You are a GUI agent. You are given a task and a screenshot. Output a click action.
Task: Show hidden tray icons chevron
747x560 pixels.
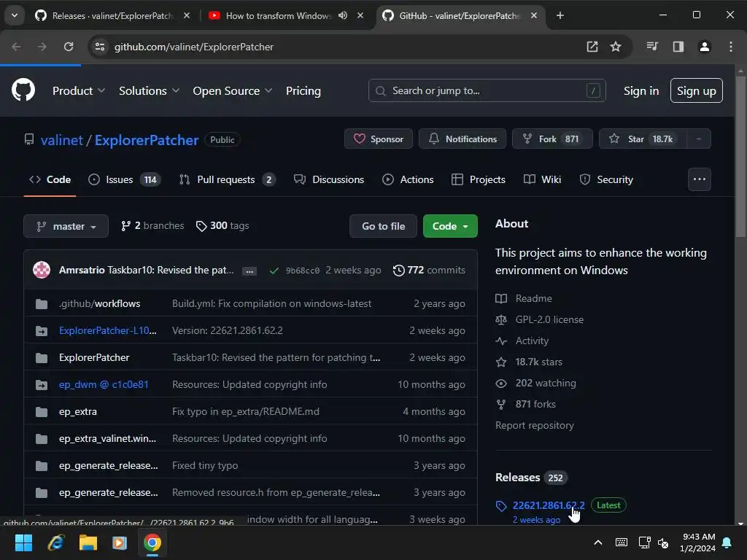(598, 542)
